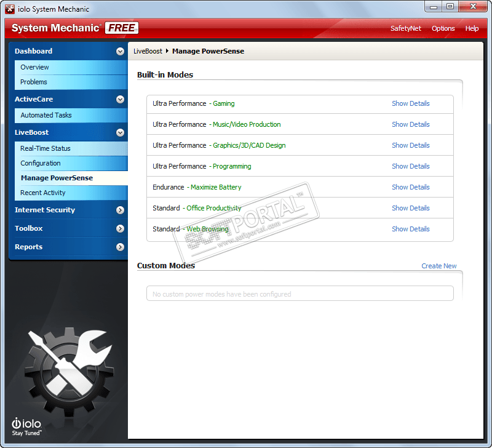492x448 pixels.
Task: Click 'Built-in Modes' heading
Action: coord(165,75)
